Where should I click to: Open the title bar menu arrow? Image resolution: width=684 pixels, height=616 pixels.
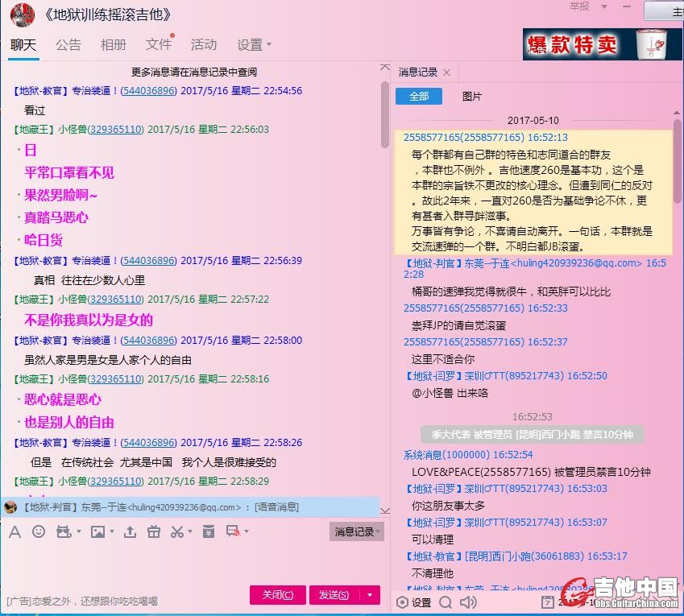[604, 6]
